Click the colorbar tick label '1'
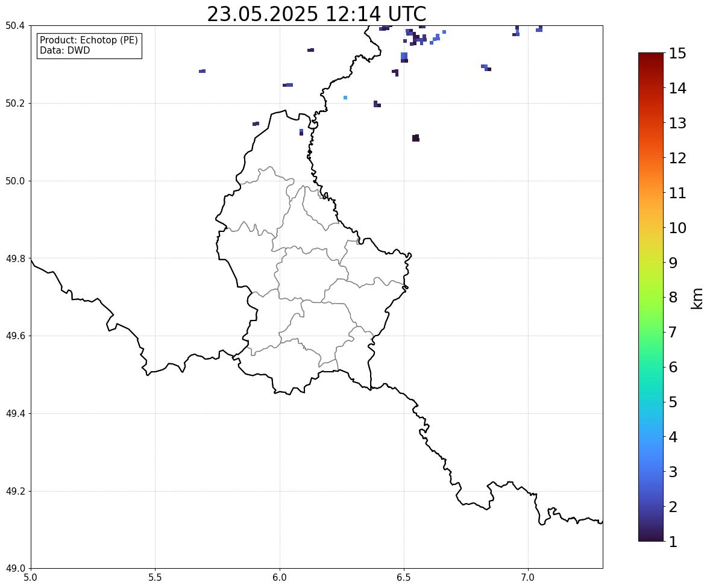The height and width of the screenshot is (588, 710). (x=673, y=542)
